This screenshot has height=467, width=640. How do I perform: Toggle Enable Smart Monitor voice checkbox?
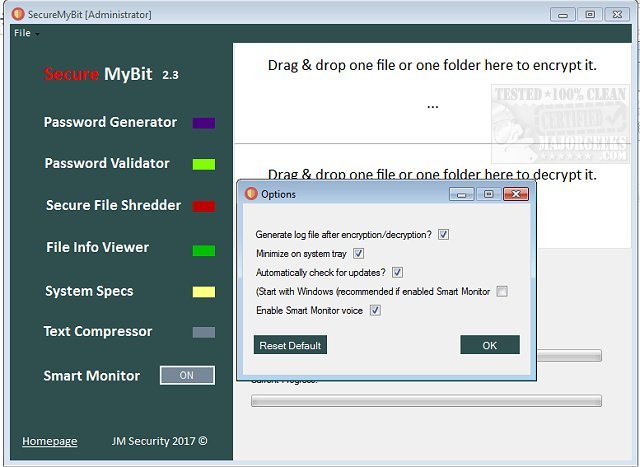375,310
